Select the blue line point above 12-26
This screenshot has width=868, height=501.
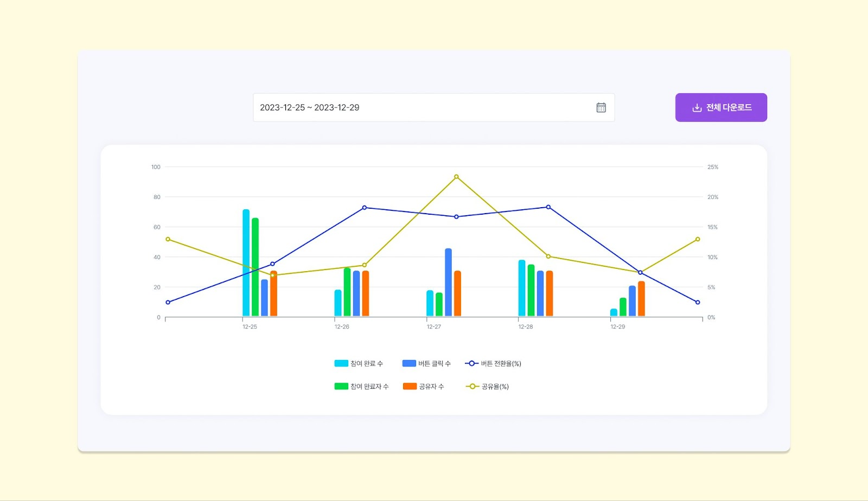pyautogui.click(x=364, y=208)
